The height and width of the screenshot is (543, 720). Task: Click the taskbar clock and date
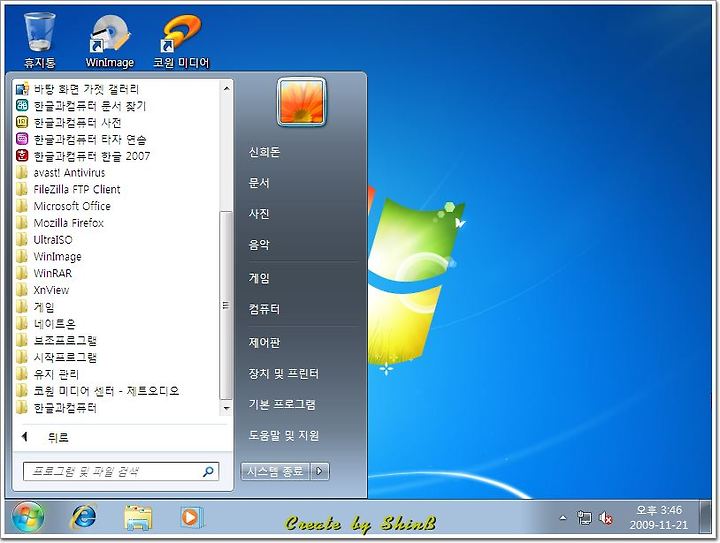click(658, 518)
